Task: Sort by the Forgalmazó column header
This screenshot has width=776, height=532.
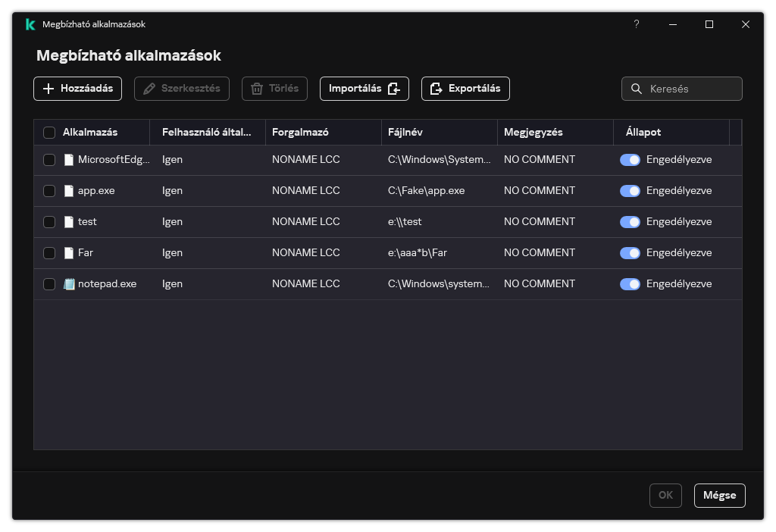Action: coord(300,132)
